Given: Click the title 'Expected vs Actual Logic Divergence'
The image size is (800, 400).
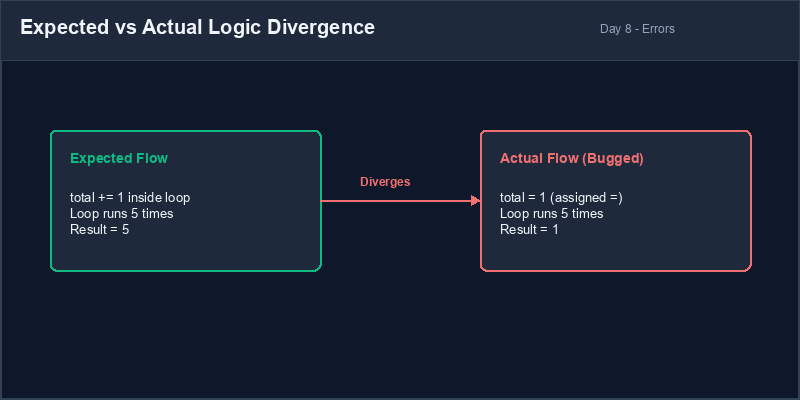Looking at the screenshot, I should tap(197, 28).
